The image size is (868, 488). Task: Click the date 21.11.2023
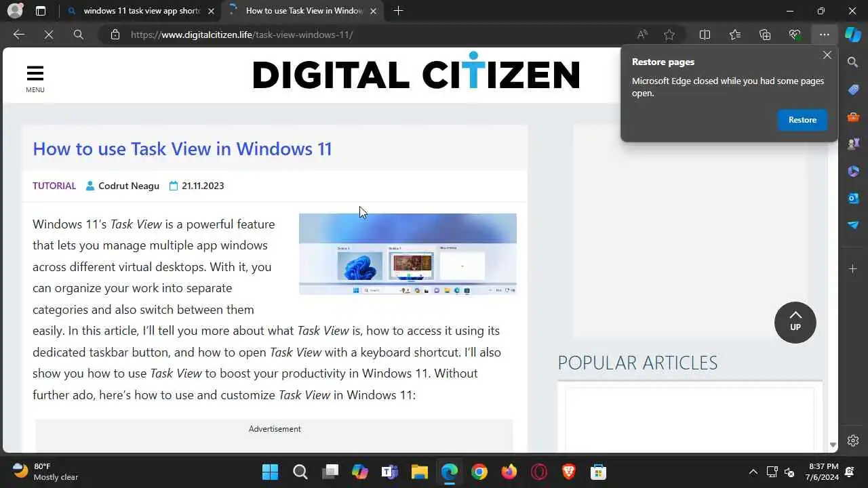point(203,186)
